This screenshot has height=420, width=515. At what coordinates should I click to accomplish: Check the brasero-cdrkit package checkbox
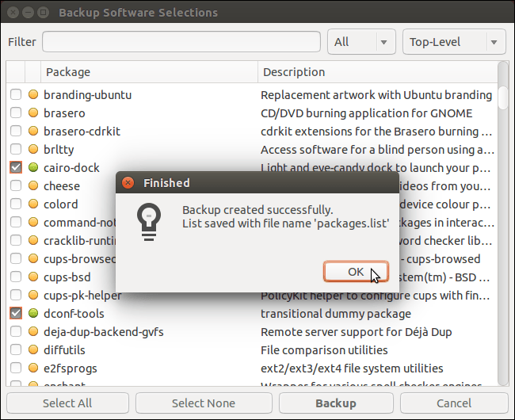(x=16, y=132)
